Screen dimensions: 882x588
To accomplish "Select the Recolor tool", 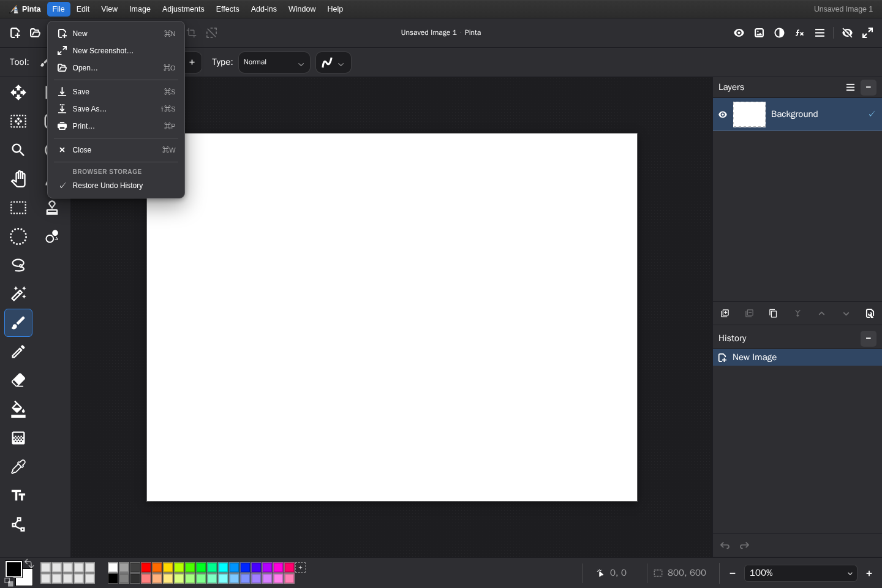I will pos(52,236).
